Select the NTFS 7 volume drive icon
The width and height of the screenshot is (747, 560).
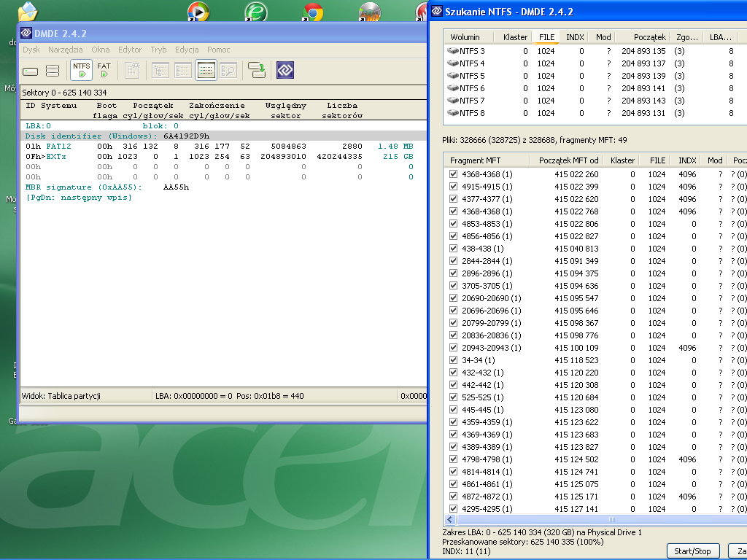[452, 100]
